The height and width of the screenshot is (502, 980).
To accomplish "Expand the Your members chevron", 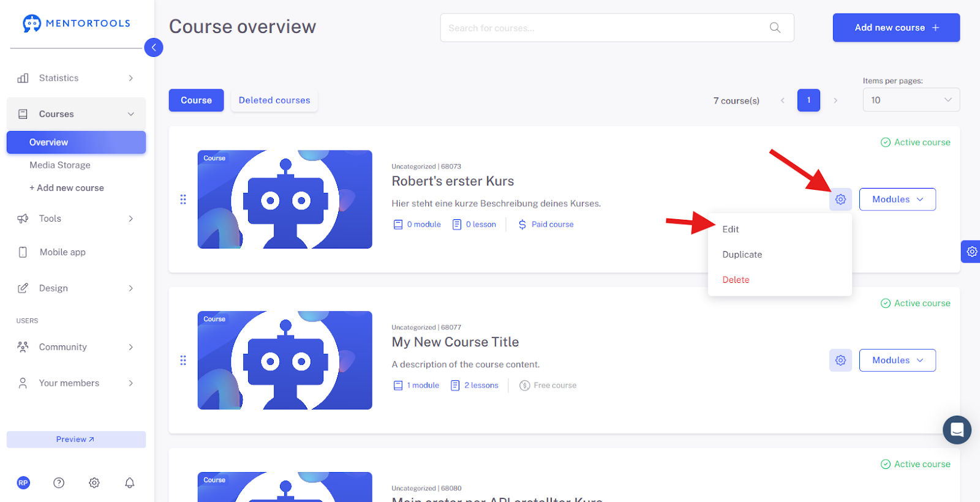I will click(131, 383).
